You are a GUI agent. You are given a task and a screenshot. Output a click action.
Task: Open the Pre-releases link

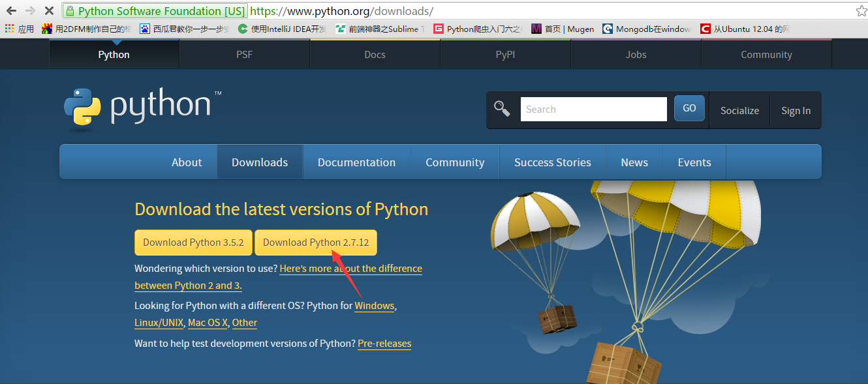point(384,344)
